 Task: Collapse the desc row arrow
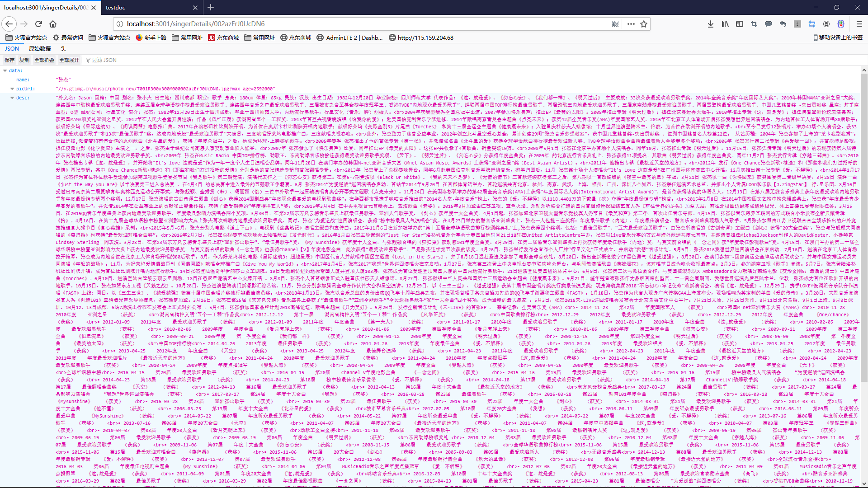click(12, 98)
